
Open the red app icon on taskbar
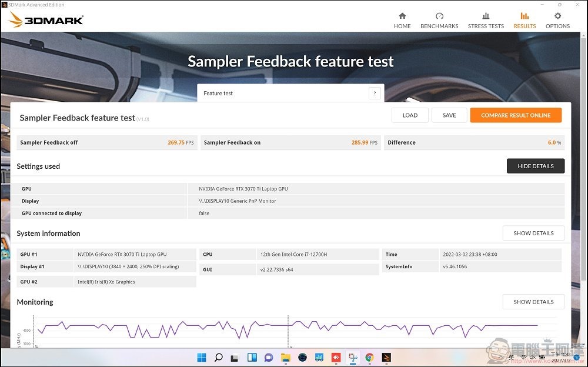(x=336, y=358)
